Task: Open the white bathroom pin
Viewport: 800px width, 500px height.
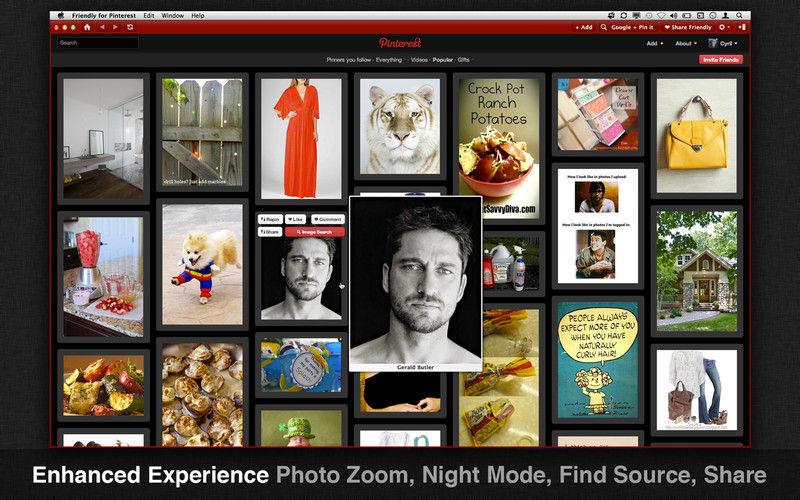Action: (x=103, y=138)
